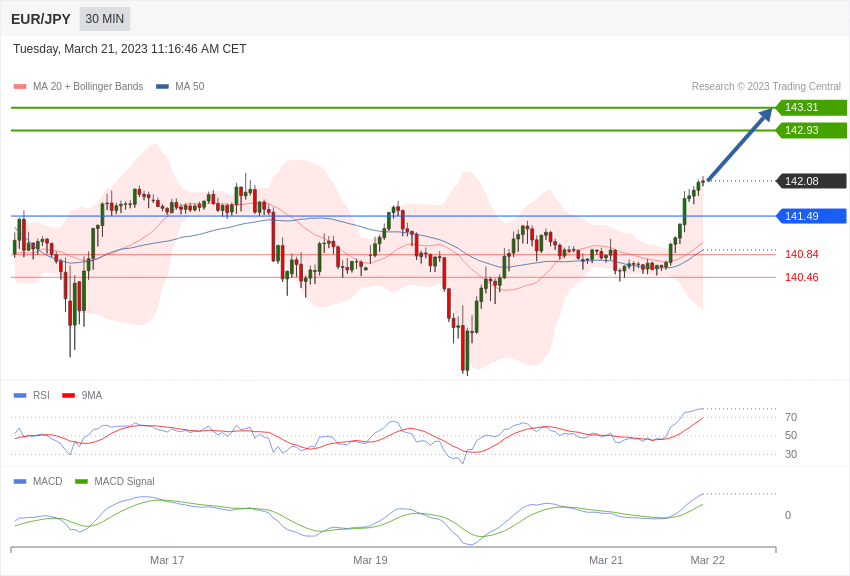Click the 141.49 blue pivot price tag
Viewport: 850px width, 576px height.
[x=810, y=216]
